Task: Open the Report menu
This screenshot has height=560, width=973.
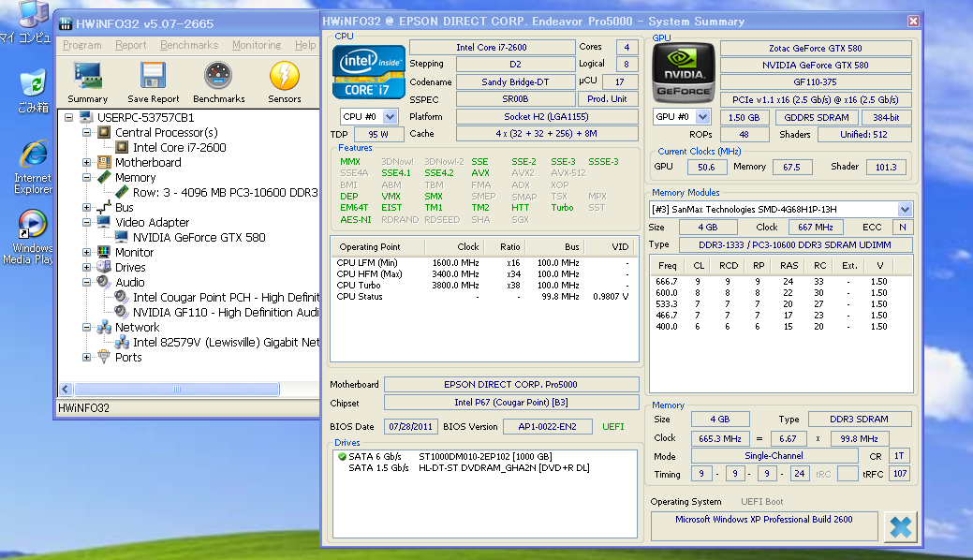Action: [x=131, y=45]
